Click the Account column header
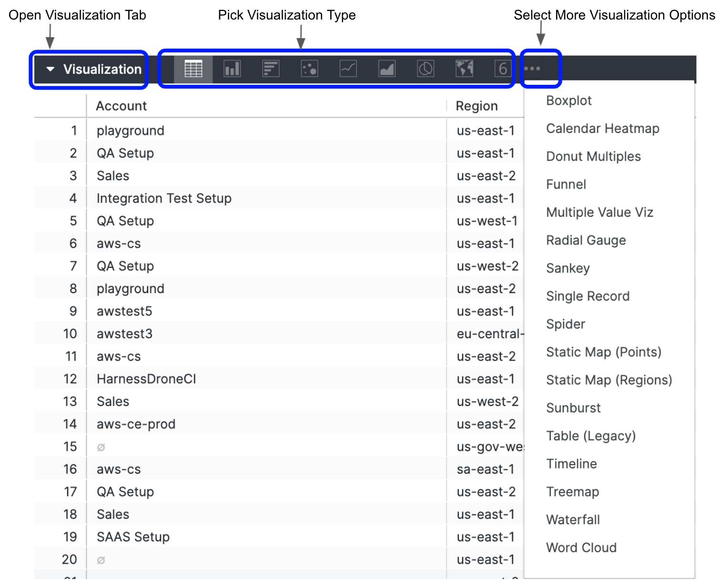Image resolution: width=728 pixels, height=587 pixels. [x=121, y=106]
